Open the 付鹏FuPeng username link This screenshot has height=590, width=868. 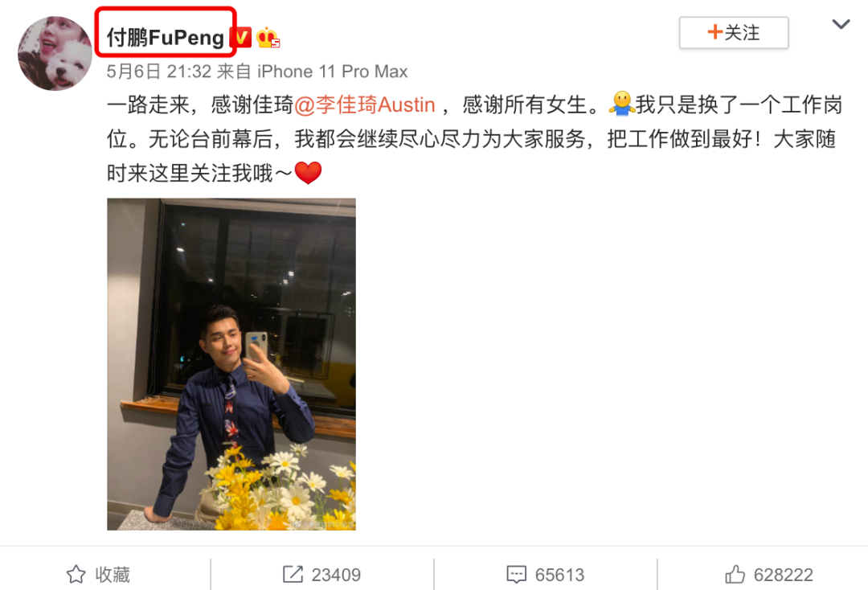[166, 38]
